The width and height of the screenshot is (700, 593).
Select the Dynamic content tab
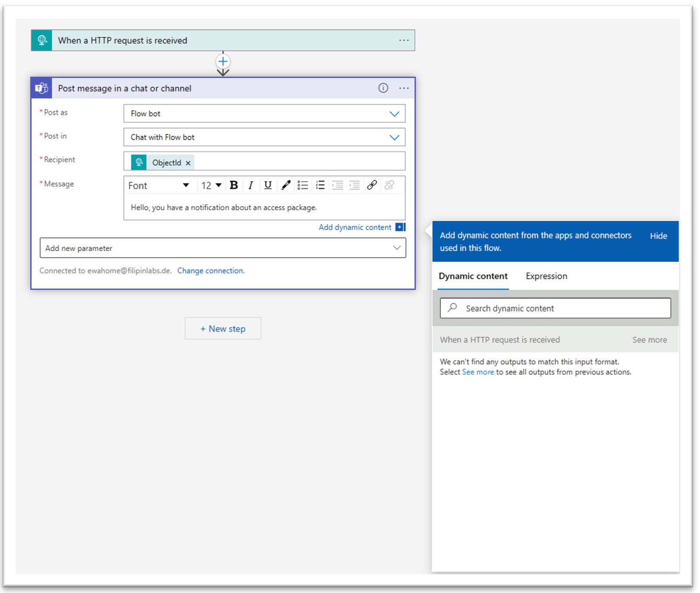(x=473, y=276)
